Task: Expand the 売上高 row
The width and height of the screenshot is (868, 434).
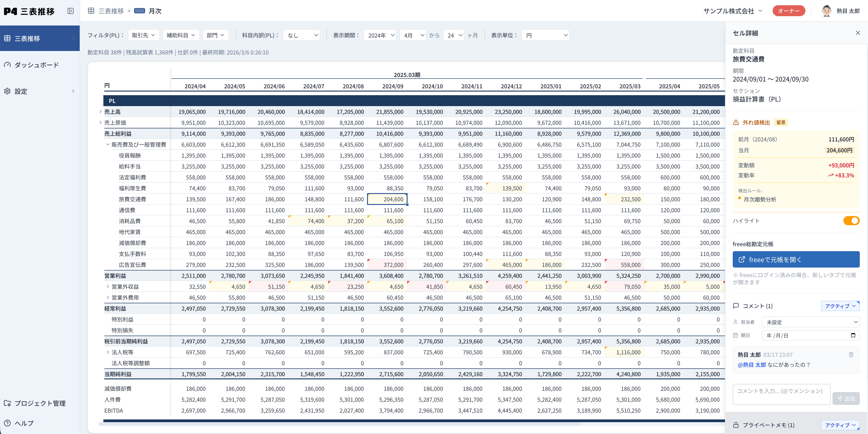Action: pos(100,112)
